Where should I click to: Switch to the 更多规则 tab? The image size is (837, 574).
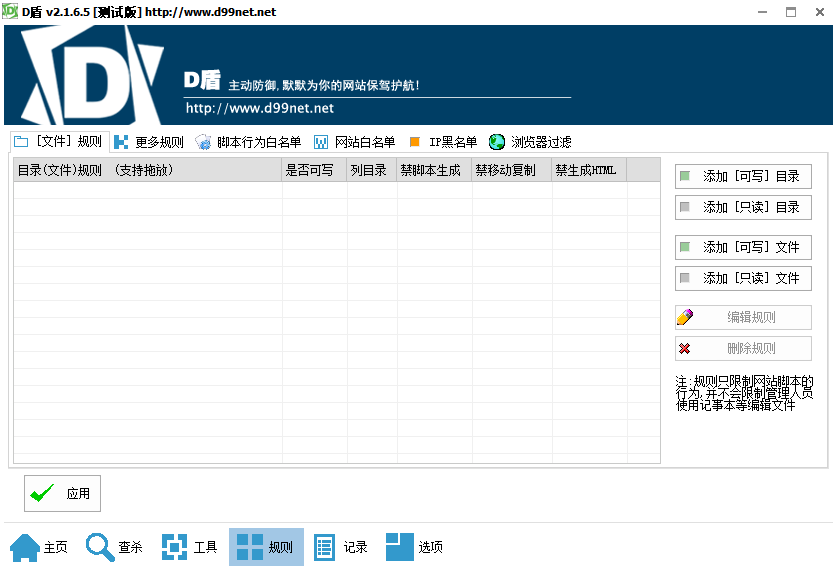pyautogui.click(x=149, y=142)
